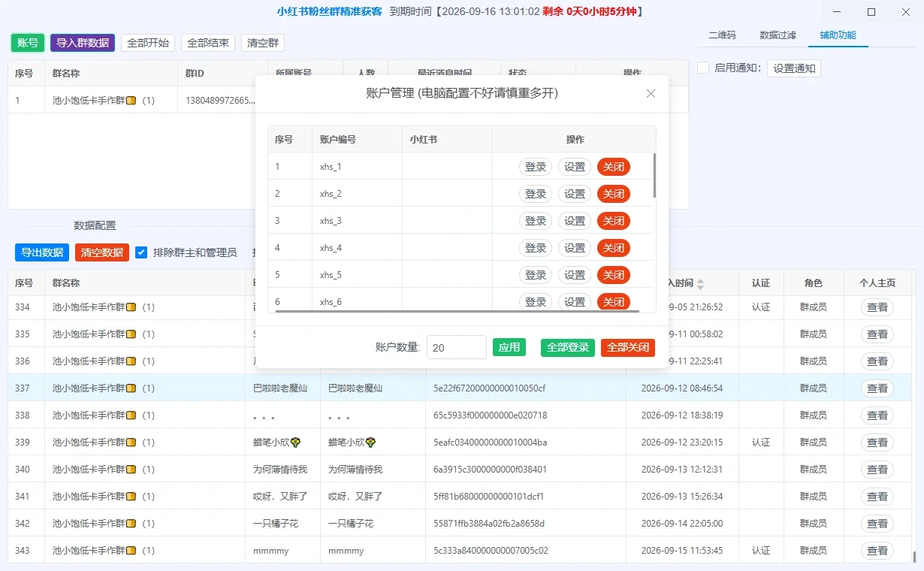The width and height of the screenshot is (924, 571).
Task: Sort by the 入时间 column arrows
Action: [x=701, y=284]
